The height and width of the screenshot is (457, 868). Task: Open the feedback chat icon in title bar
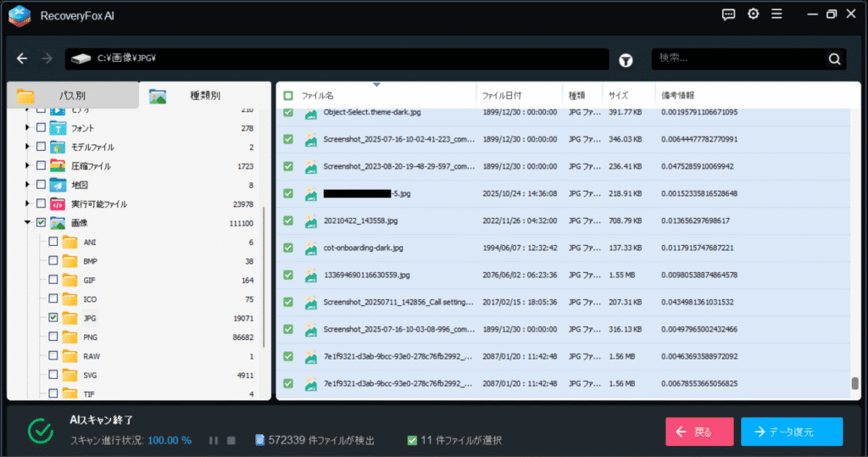tap(728, 14)
